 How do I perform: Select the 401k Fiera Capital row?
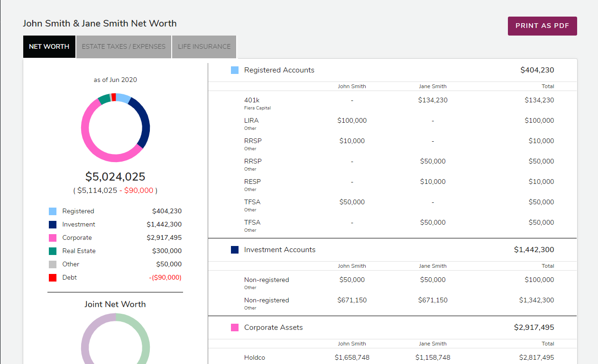392,104
